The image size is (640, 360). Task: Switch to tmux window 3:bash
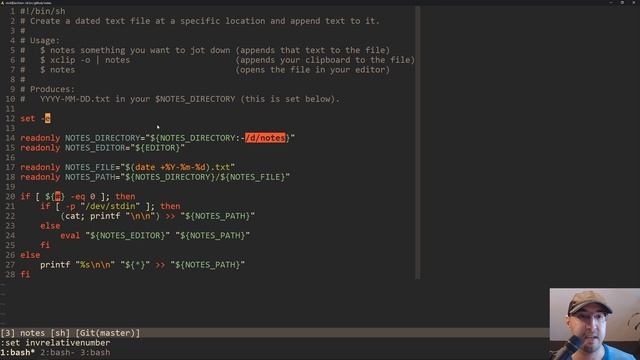click(95, 352)
